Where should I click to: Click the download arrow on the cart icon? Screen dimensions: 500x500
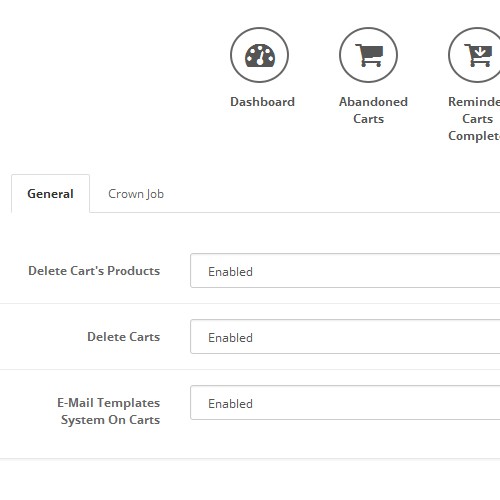coord(480,52)
